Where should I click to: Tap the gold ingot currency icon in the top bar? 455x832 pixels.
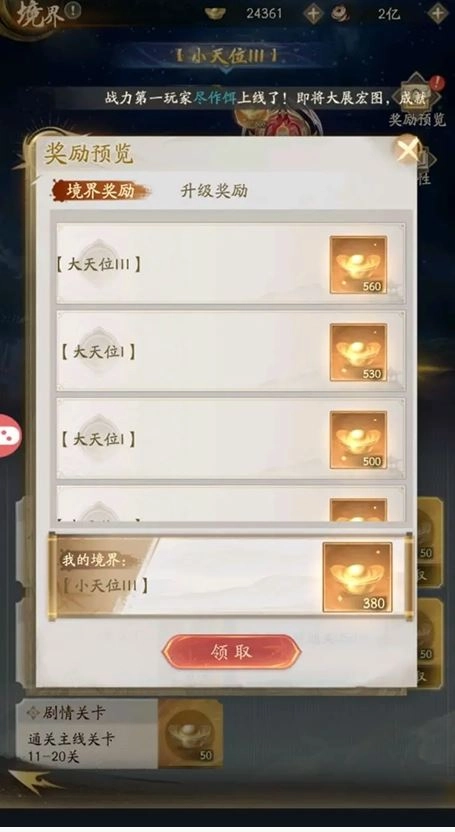(215, 13)
